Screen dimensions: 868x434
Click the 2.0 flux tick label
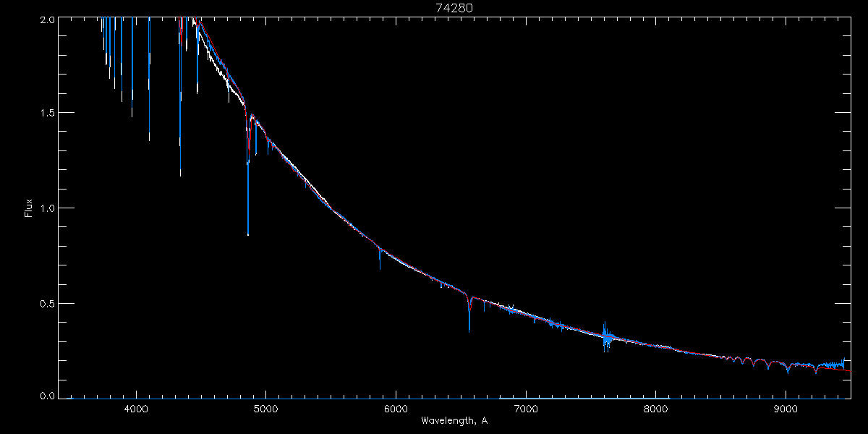click(x=47, y=20)
